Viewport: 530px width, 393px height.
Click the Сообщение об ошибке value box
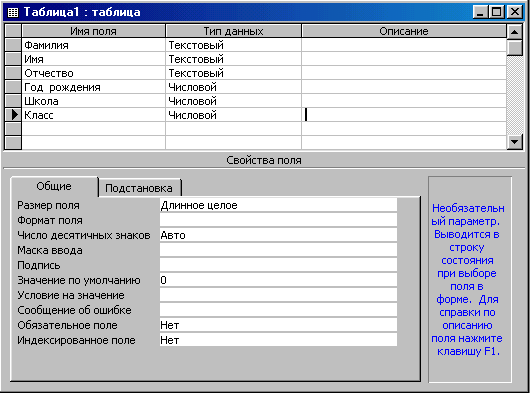(278, 310)
